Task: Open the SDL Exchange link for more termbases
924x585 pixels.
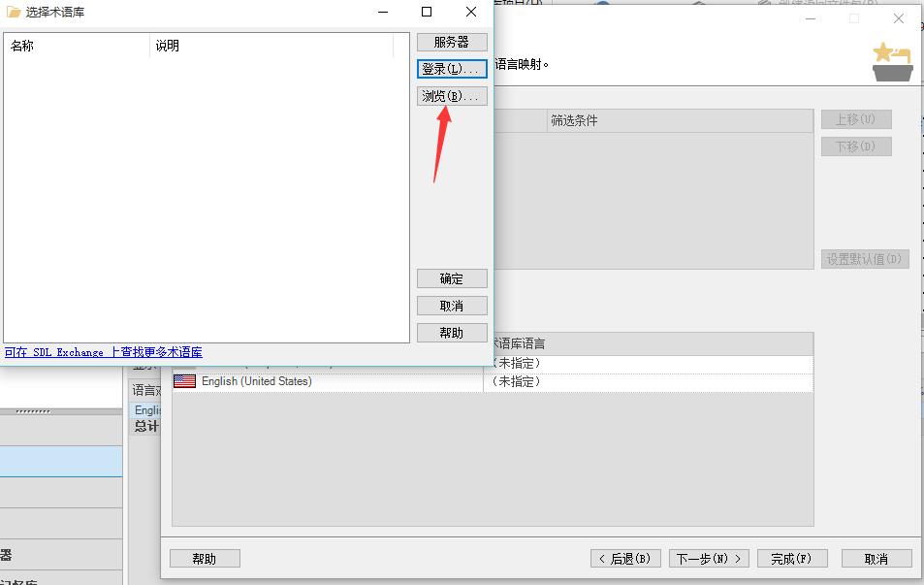Action: click(102, 351)
